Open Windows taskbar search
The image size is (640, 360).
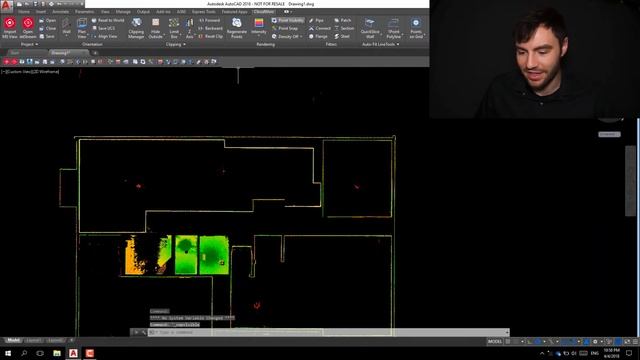(x=24, y=353)
